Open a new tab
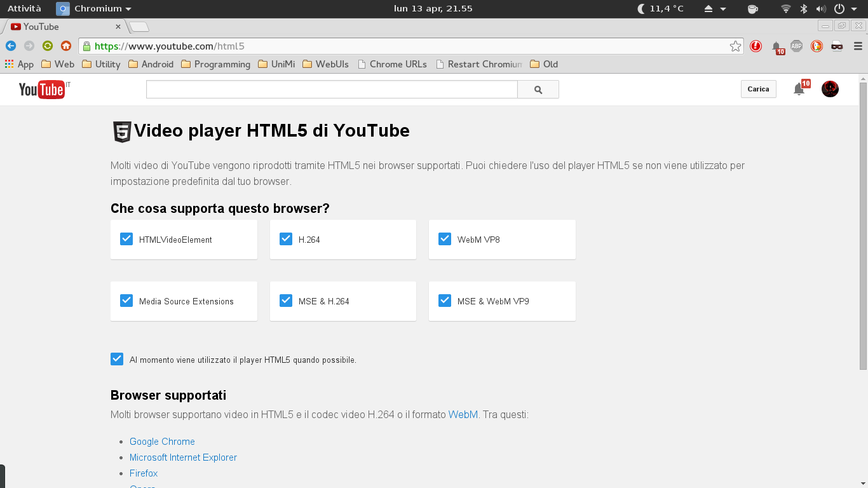 [x=139, y=27]
